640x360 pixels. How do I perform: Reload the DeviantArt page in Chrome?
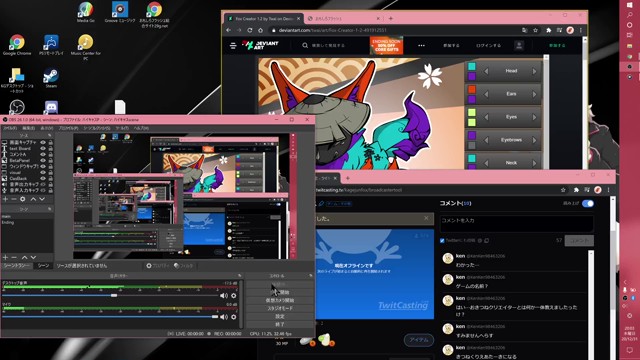point(250,30)
